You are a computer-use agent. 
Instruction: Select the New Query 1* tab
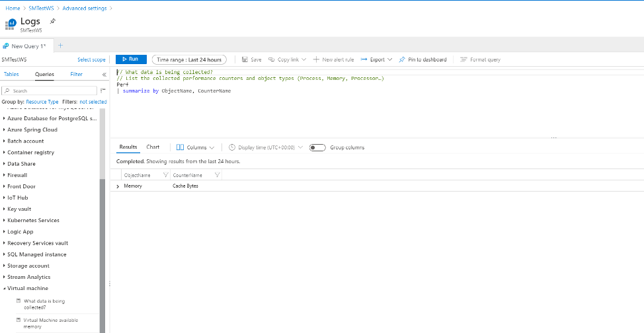[26, 46]
